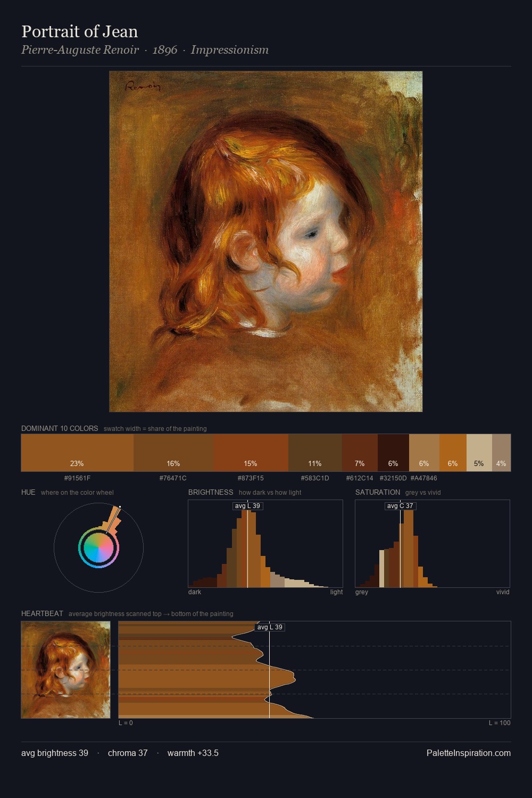
Task: Click the hue color wheel
Action: (x=98, y=547)
